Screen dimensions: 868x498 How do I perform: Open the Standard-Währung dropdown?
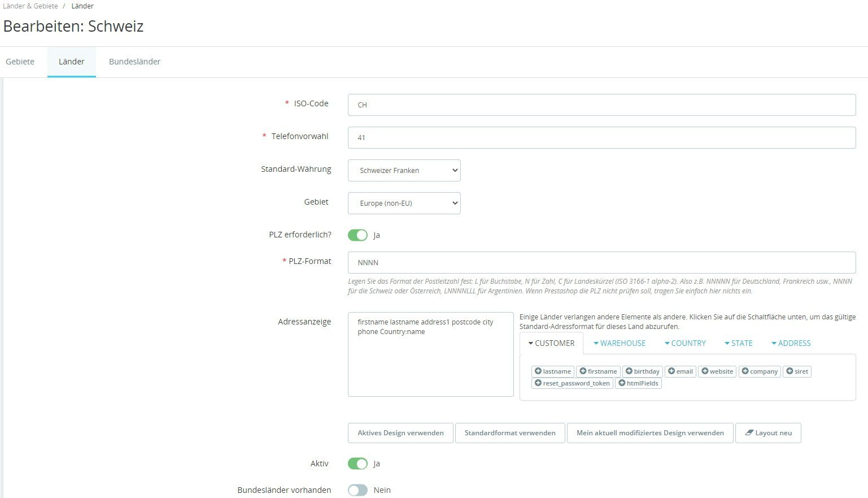tap(404, 170)
